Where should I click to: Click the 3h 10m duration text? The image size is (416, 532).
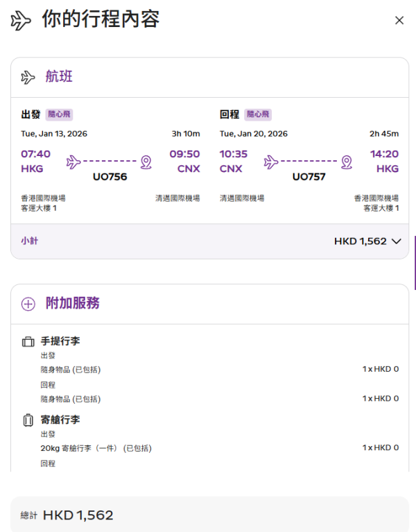(186, 134)
